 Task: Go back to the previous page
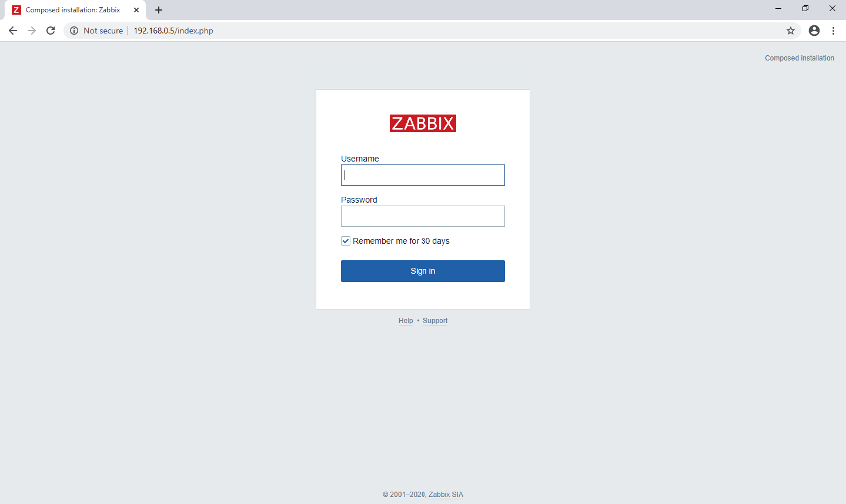pyautogui.click(x=13, y=31)
